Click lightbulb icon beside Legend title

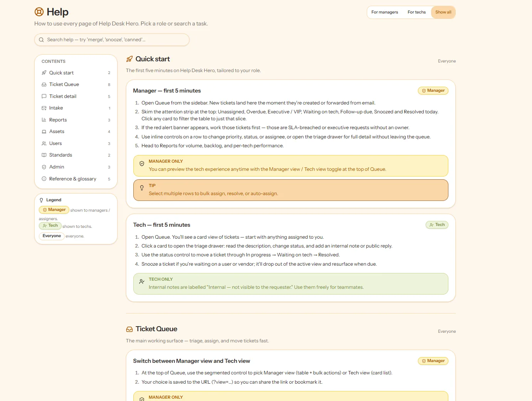[41, 200]
